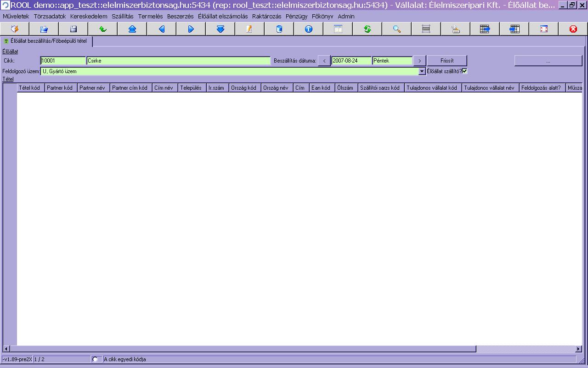588x368 pixels.
Task: Open the Műveletek menu
Action: [x=16, y=16]
